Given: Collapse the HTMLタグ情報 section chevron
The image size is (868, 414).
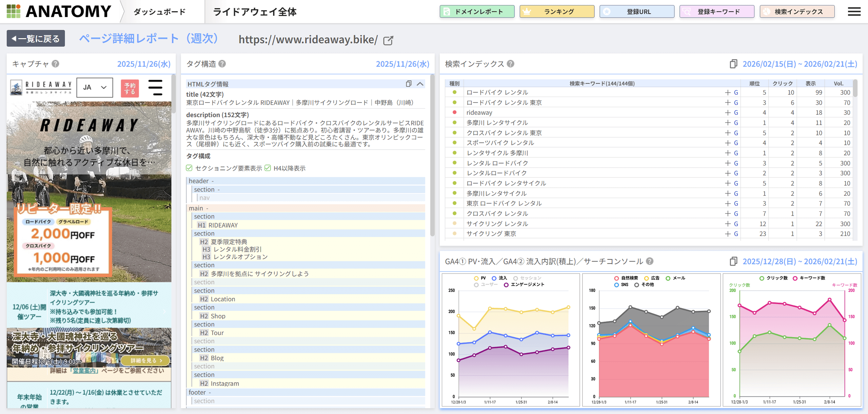Looking at the screenshot, I should coord(420,84).
